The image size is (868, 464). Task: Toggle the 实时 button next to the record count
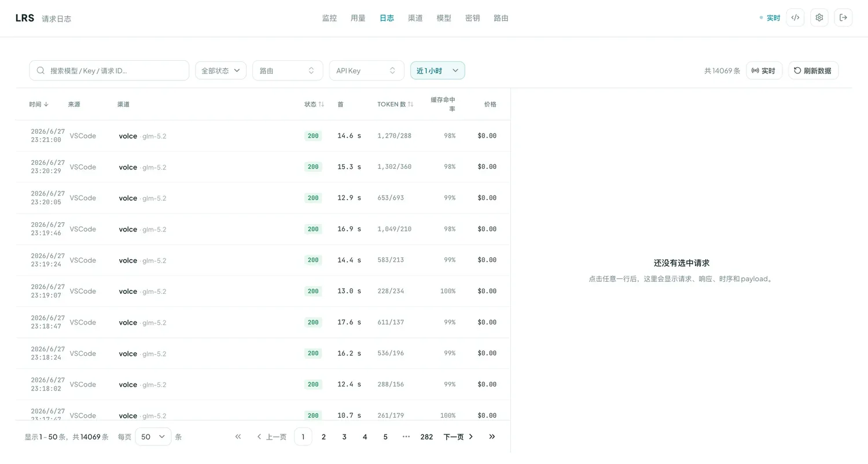764,71
